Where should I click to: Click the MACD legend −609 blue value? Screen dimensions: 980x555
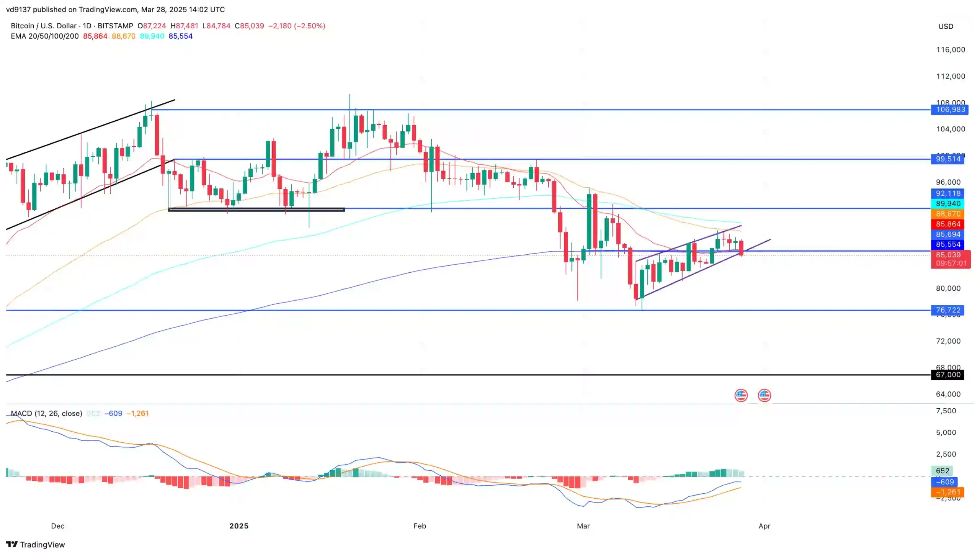(x=113, y=413)
